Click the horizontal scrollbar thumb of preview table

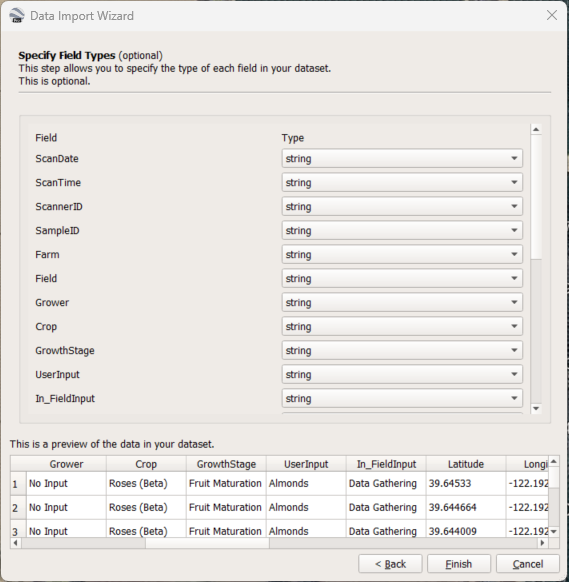coord(207,543)
